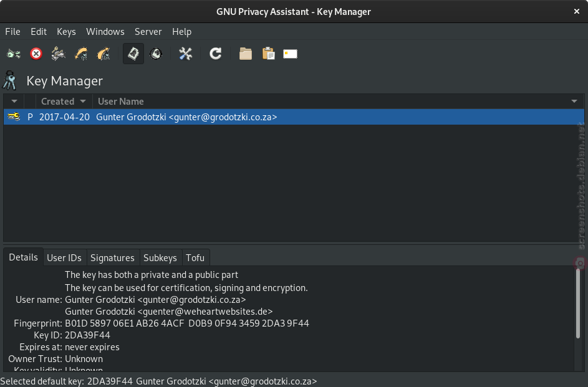Image resolution: width=588 pixels, height=387 pixels.
Task: Sort keys by the Created column
Action: coord(64,102)
